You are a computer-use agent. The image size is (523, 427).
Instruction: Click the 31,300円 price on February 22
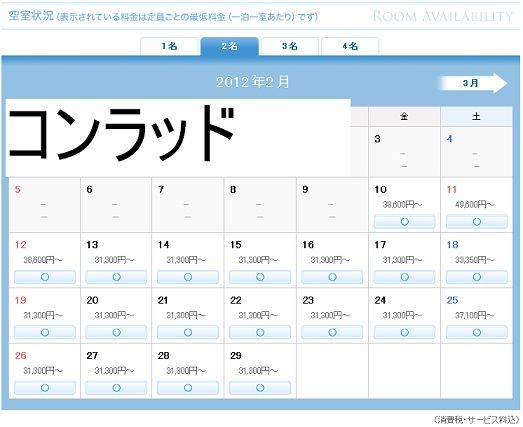(x=258, y=315)
